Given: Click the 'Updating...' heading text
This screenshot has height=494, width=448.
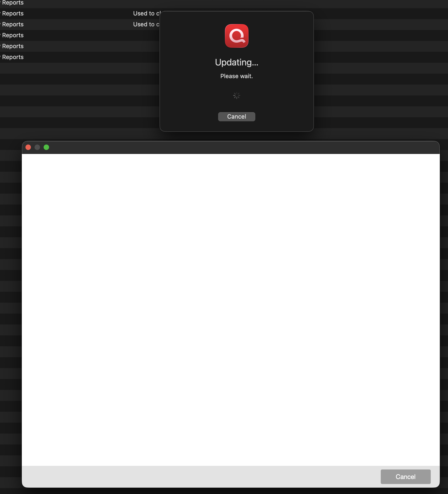Looking at the screenshot, I should [236, 62].
